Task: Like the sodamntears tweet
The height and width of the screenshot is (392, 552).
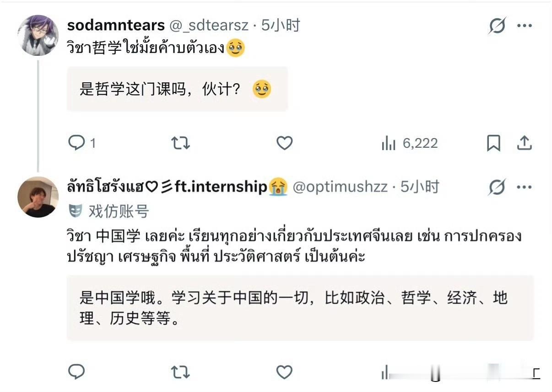Action: point(284,144)
